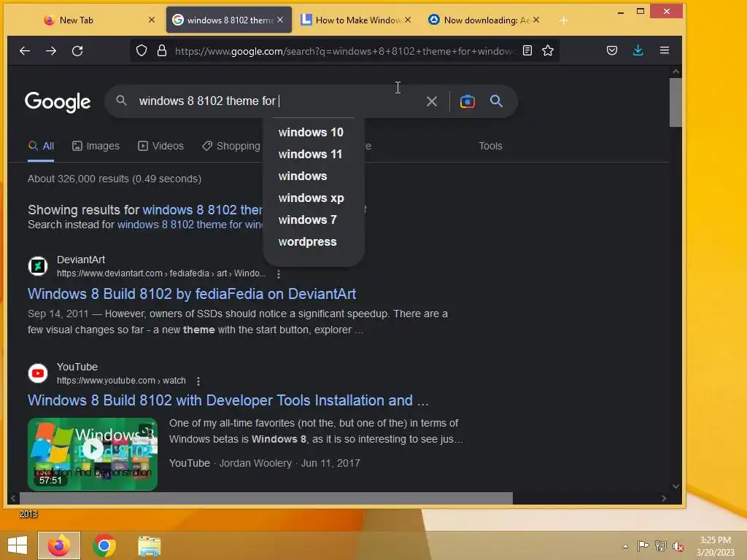
Task: Launch Chrome from the taskbar
Action: click(104, 545)
